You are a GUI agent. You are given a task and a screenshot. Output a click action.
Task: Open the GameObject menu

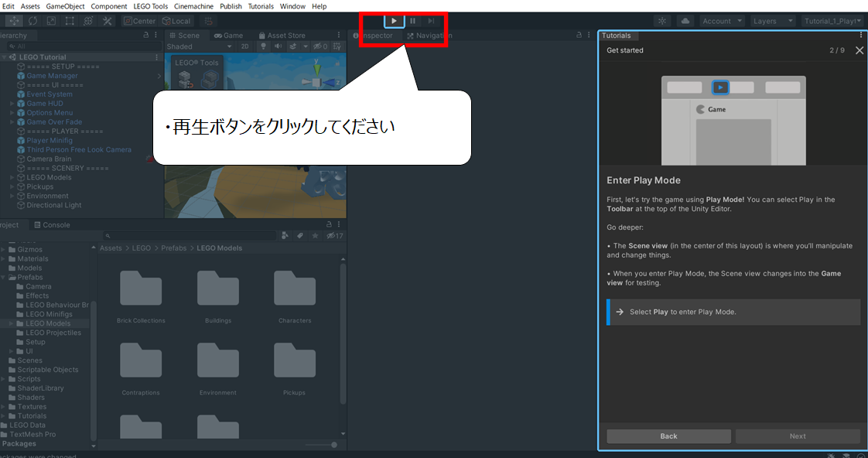pyautogui.click(x=65, y=6)
